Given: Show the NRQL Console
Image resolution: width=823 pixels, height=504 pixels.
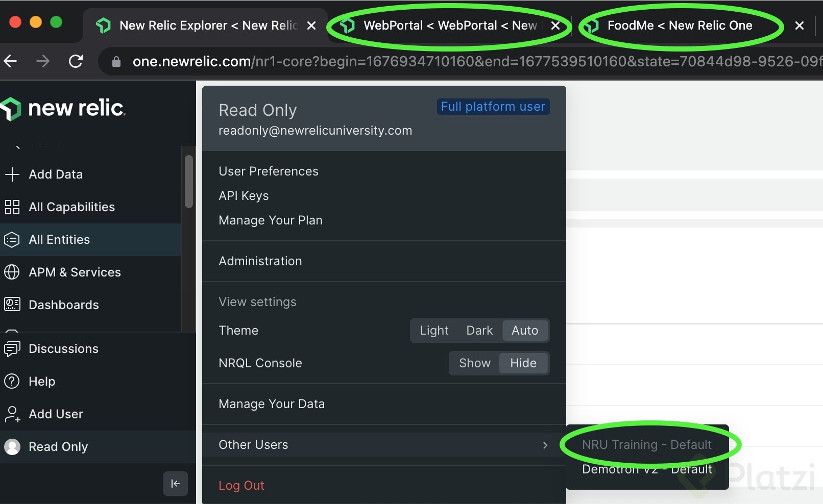Looking at the screenshot, I should (474, 363).
